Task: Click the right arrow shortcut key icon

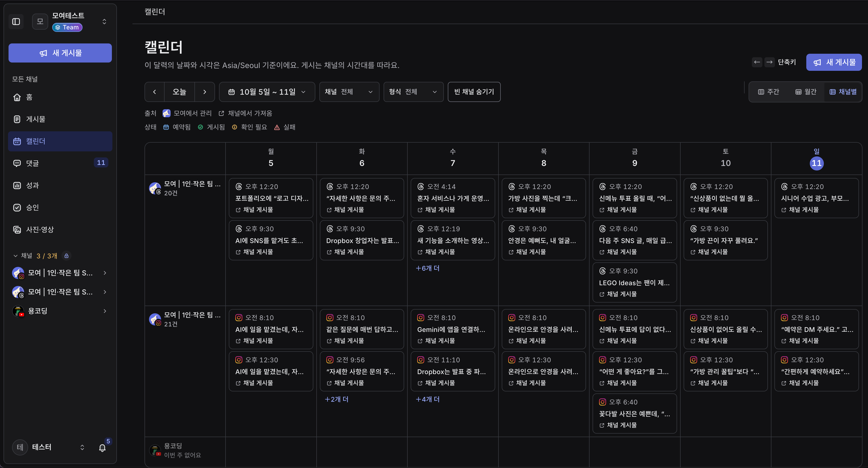Action: coord(769,62)
